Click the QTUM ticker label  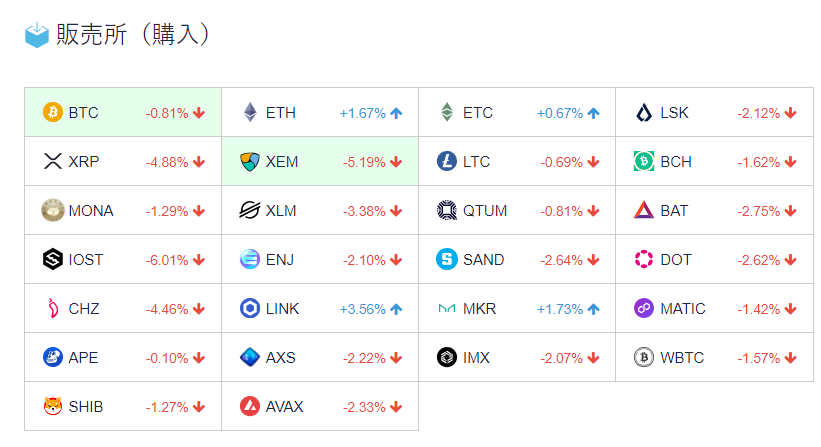pyautogui.click(x=485, y=211)
